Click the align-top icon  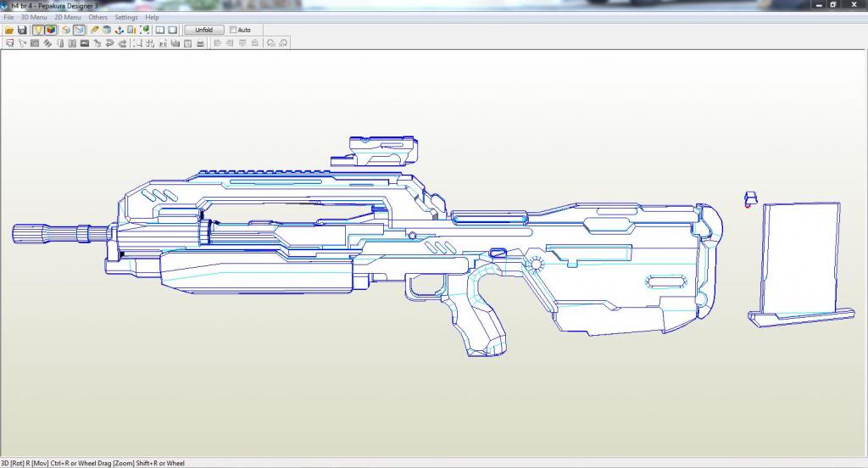click(242, 43)
